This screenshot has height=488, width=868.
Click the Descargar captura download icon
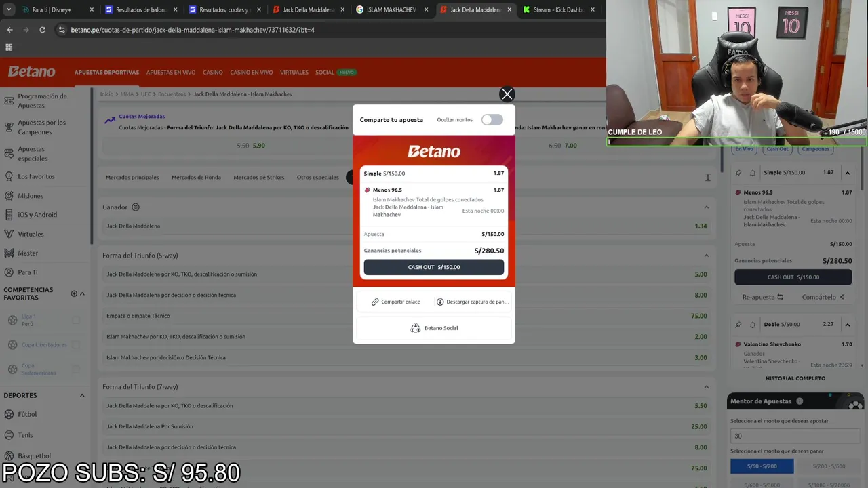tap(440, 302)
